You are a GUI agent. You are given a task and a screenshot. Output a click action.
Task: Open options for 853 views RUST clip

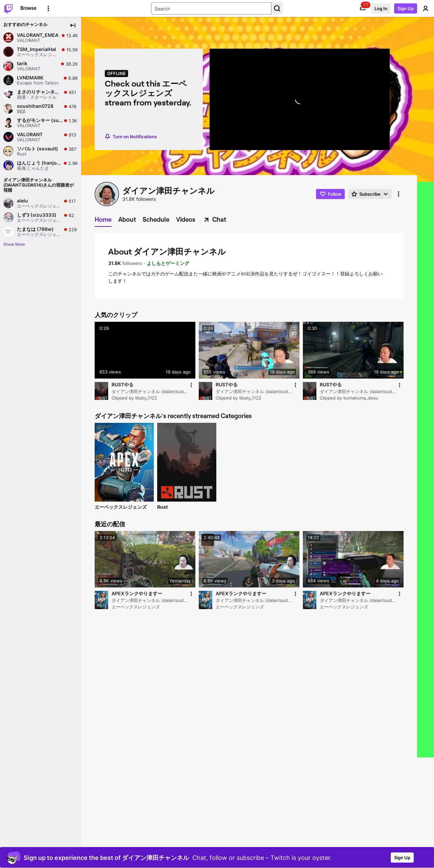191,385
